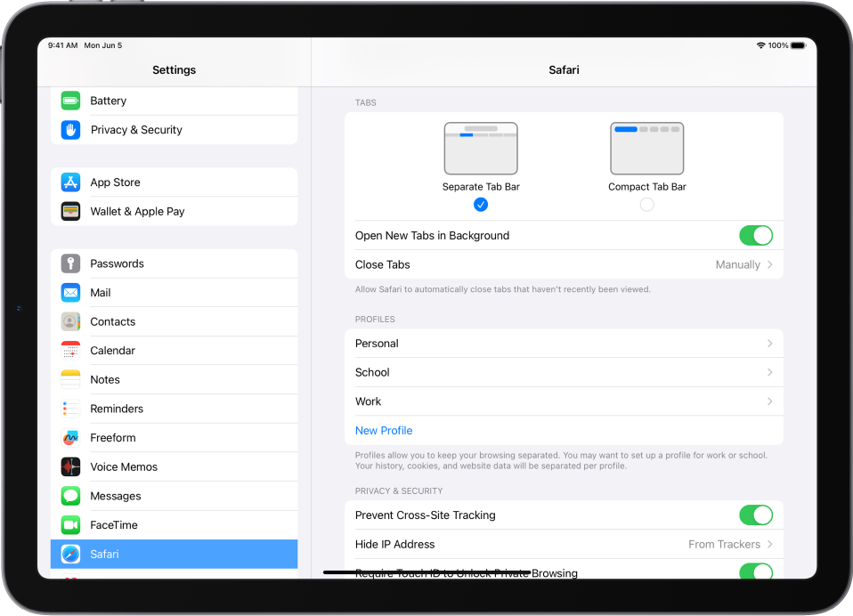Tap the battery indicator in status bar

[x=798, y=45]
